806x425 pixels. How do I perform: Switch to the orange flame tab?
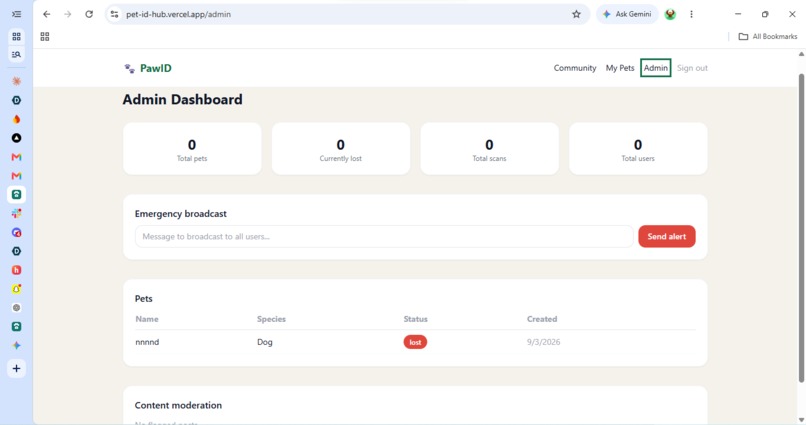(16, 119)
